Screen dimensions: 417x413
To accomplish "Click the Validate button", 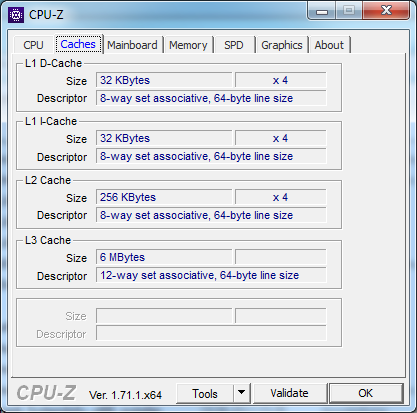I will [x=289, y=393].
